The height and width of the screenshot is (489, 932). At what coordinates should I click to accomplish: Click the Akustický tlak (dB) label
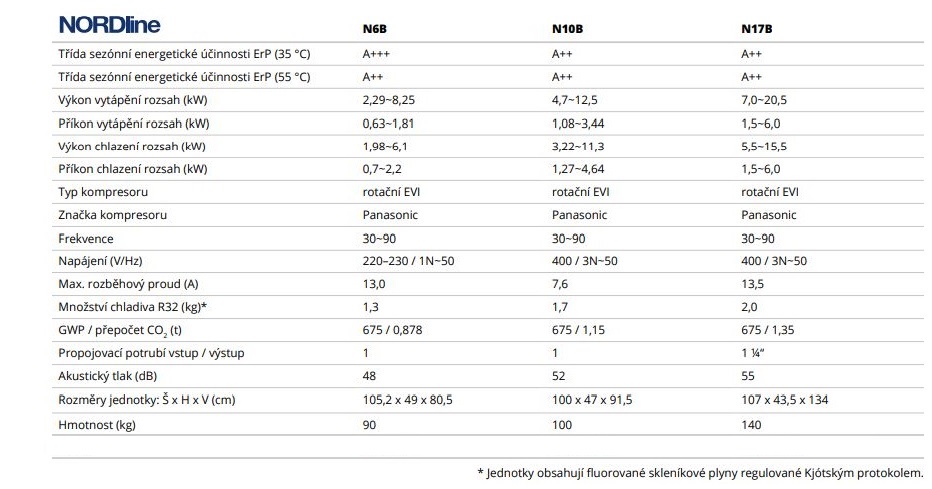(108, 376)
